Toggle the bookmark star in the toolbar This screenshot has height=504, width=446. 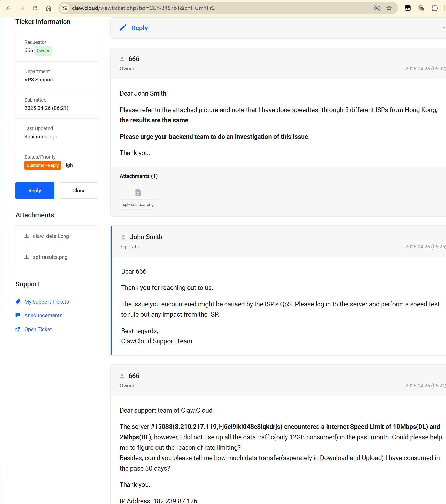point(389,8)
